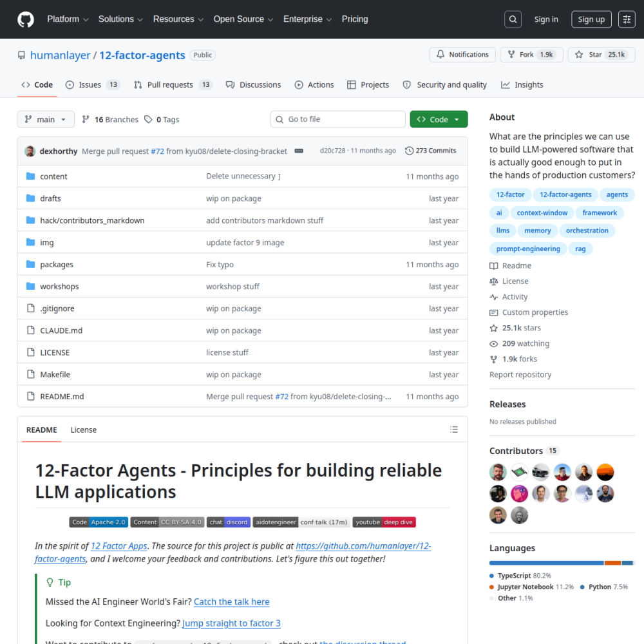Switch to the Pull requests tab

point(173,85)
